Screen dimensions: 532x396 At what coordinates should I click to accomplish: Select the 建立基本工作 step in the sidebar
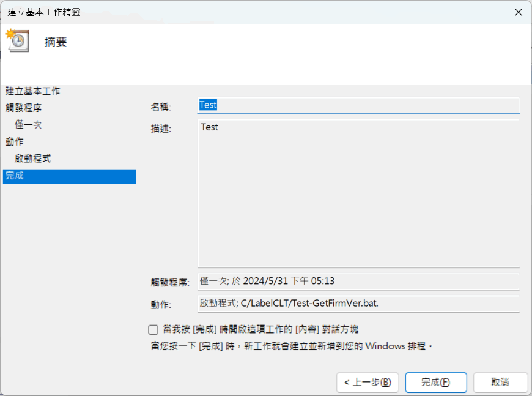(x=33, y=91)
